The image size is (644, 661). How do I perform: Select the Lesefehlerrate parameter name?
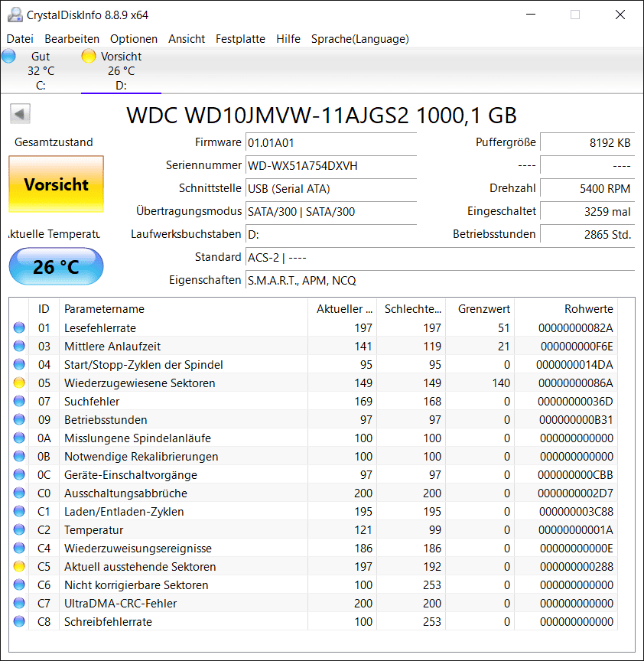tap(100, 328)
